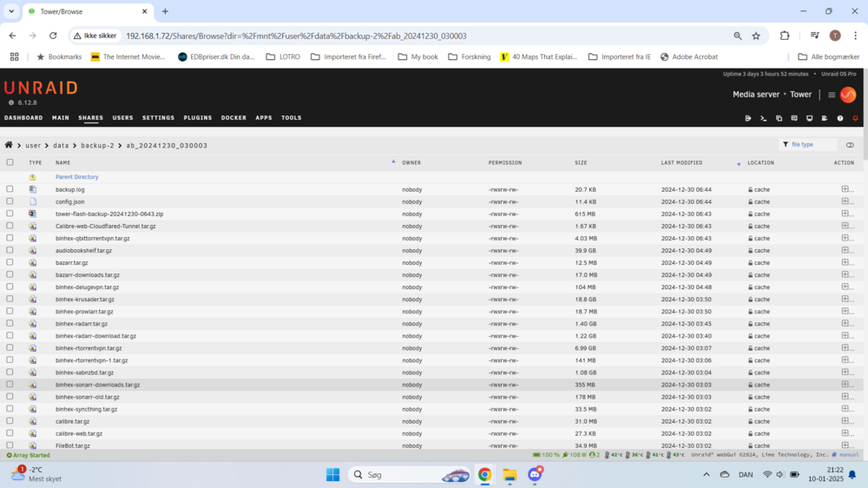The width and height of the screenshot is (868, 488).
Task: Open Windows Start menu
Action: coord(332,475)
